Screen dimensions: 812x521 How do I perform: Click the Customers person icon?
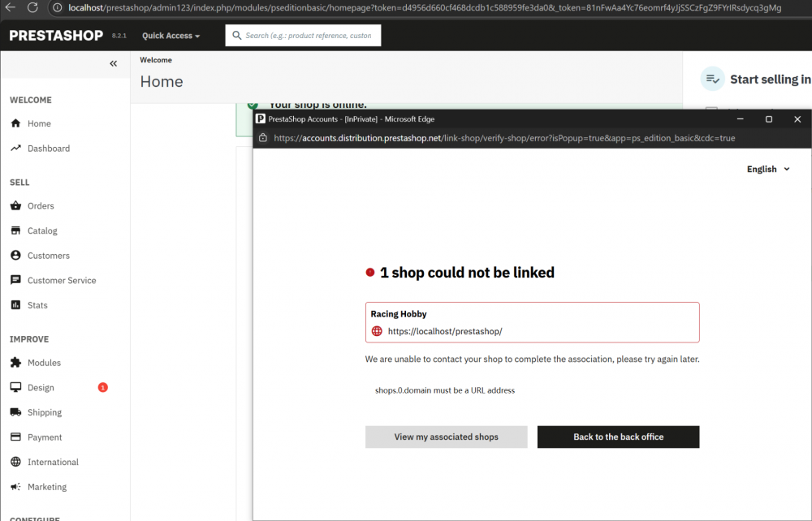pyautogui.click(x=15, y=255)
